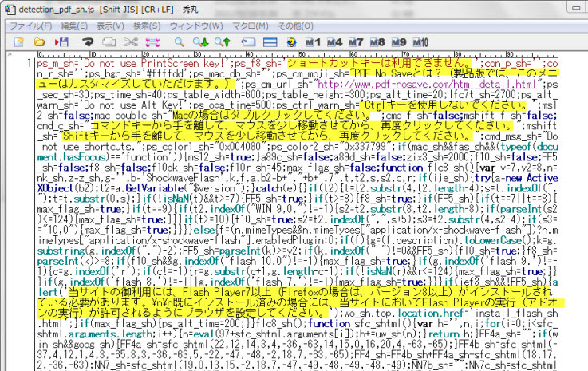Open the 検索(S) menu
Image resolution: width=588 pixels, height=371 pixels.
click(x=147, y=26)
